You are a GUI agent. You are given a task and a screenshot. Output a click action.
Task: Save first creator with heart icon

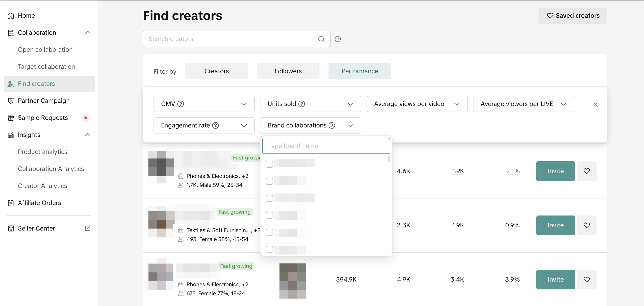(586, 171)
